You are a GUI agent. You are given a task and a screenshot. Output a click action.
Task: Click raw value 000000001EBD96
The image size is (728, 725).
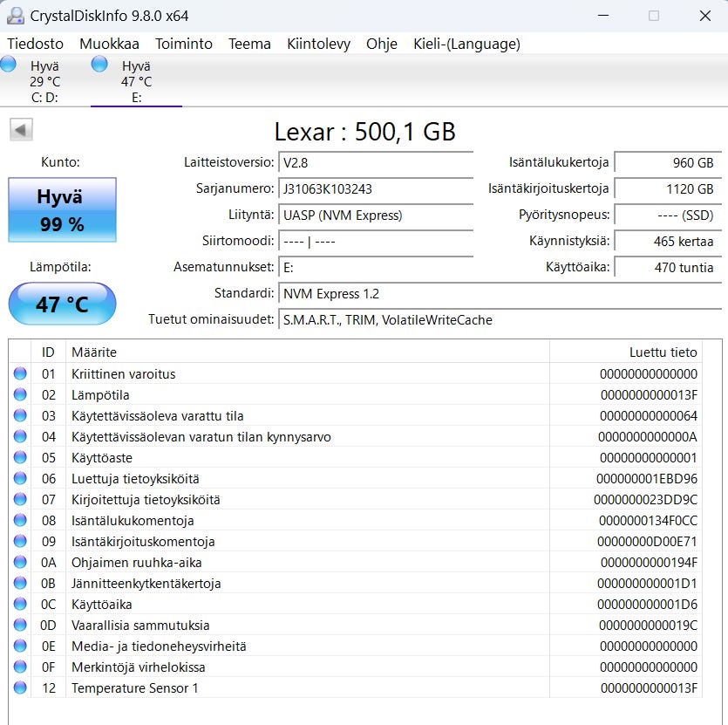click(x=647, y=479)
